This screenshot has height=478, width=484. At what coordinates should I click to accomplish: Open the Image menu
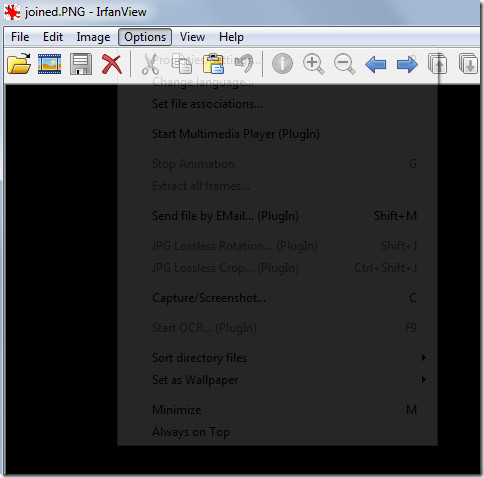[x=93, y=37]
